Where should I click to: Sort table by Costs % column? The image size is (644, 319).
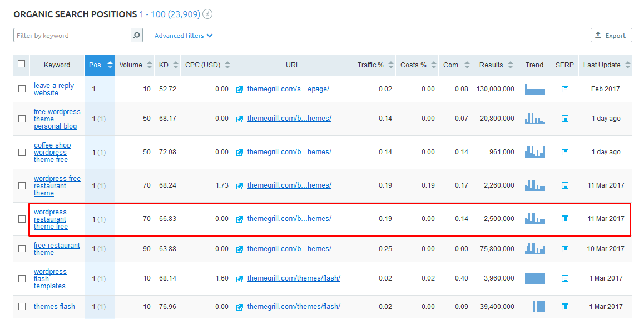click(x=417, y=65)
